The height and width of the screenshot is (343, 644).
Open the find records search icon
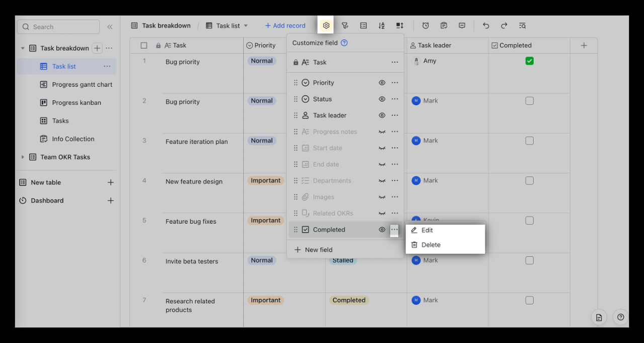522,26
